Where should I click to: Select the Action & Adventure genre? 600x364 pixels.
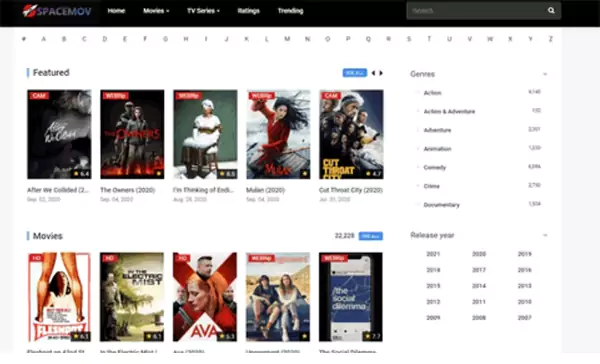[x=449, y=111]
